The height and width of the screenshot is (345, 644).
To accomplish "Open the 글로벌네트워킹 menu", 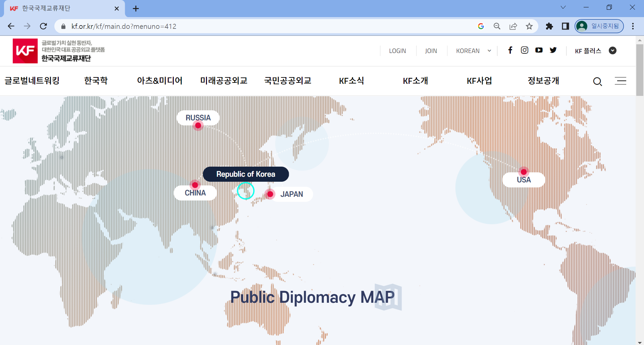I will click(32, 81).
